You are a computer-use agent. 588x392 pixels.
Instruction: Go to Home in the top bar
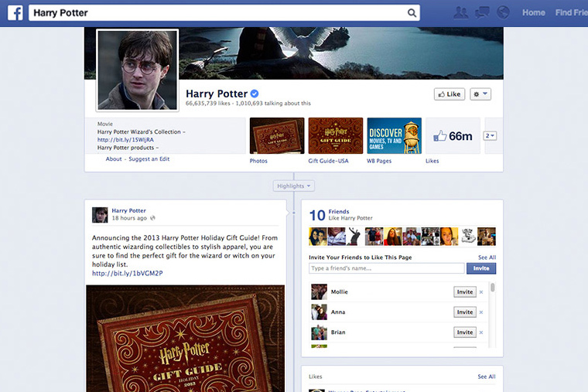pyautogui.click(x=533, y=12)
